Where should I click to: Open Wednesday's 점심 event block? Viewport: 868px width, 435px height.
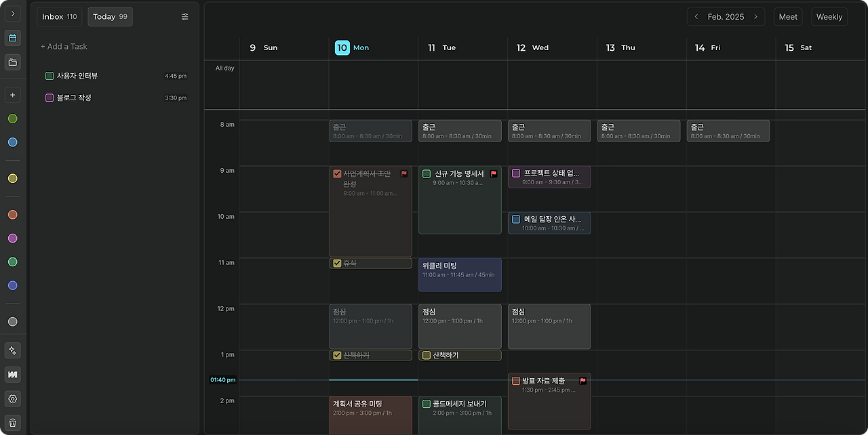(x=549, y=327)
